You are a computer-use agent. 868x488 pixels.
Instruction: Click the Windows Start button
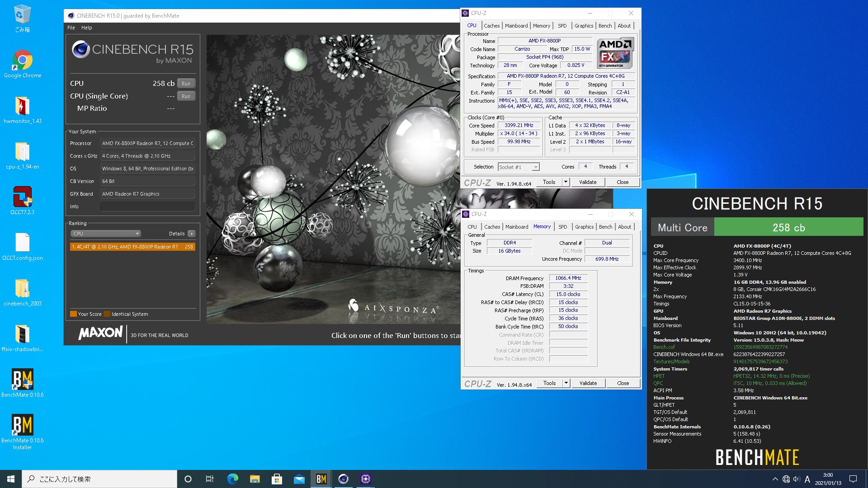[x=11, y=479]
